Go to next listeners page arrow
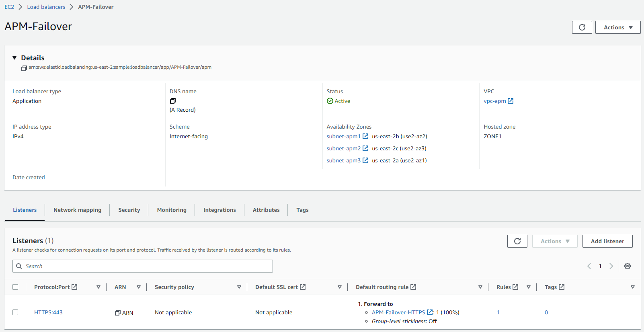The height and width of the screenshot is (332, 644). (x=611, y=266)
